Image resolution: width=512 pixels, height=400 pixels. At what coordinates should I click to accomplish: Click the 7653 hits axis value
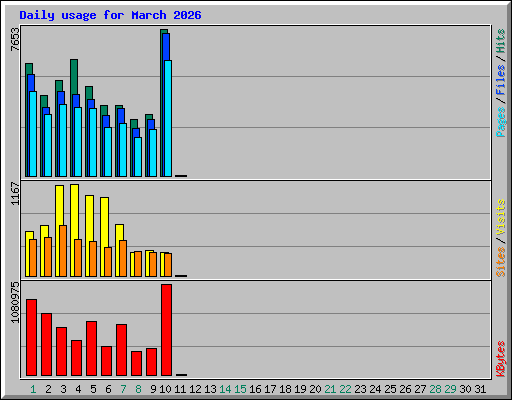[15, 40]
